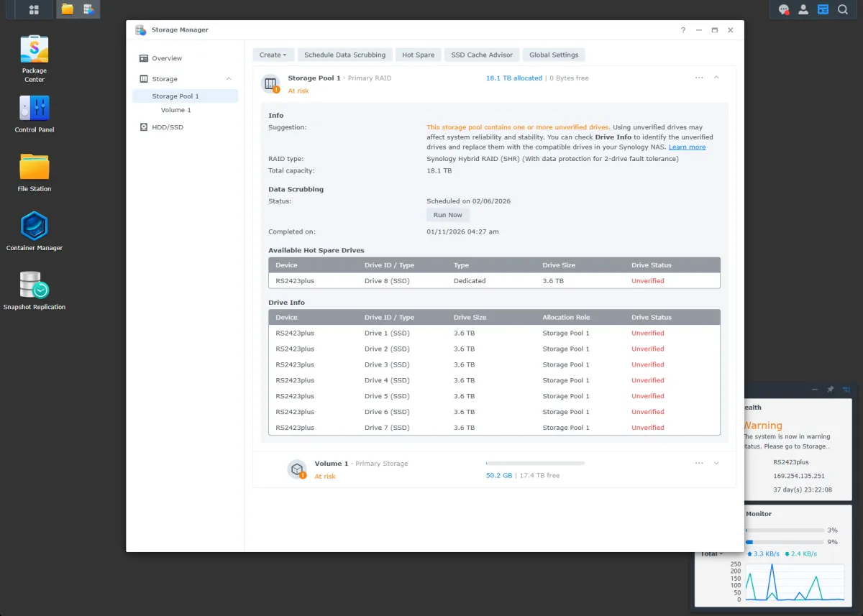
Task: Click the 3% usage bar in Monitor widget
Action: point(785,530)
